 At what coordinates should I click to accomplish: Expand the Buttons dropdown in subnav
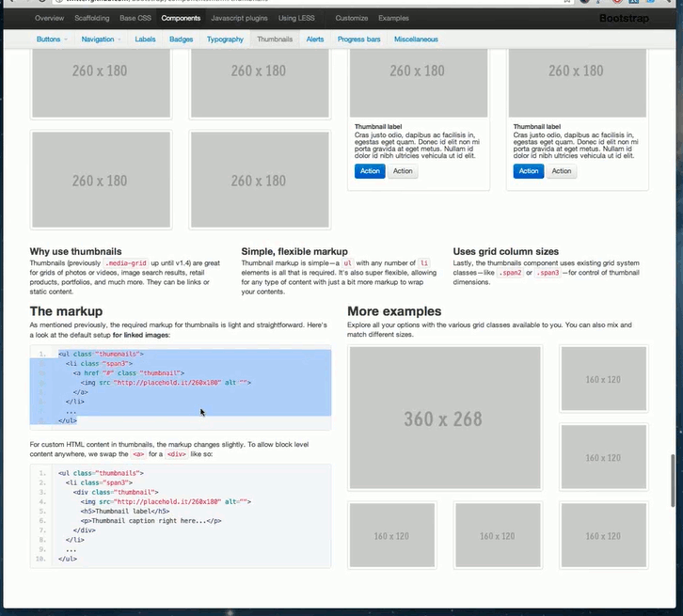pyautogui.click(x=51, y=39)
